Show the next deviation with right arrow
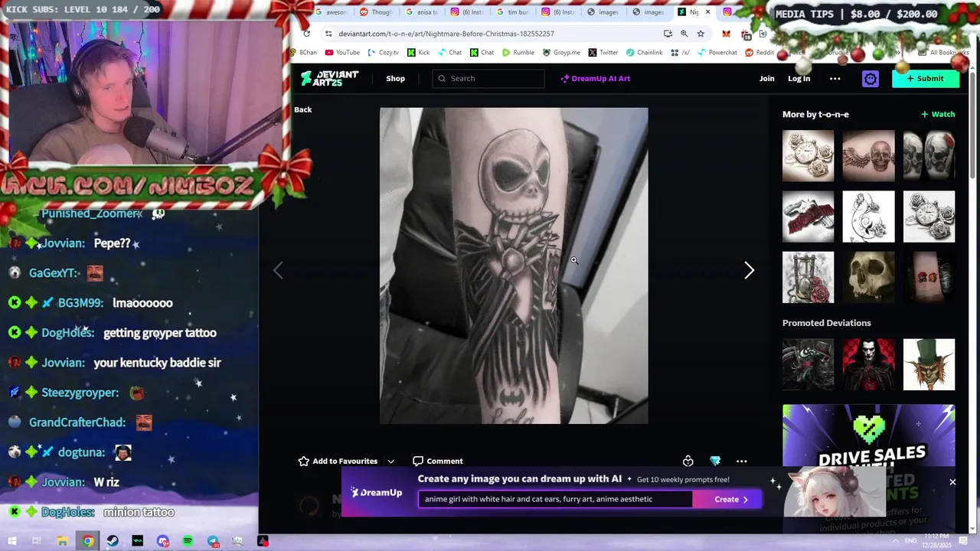The height and width of the screenshot is (551, 980). (x=749, y=270)
